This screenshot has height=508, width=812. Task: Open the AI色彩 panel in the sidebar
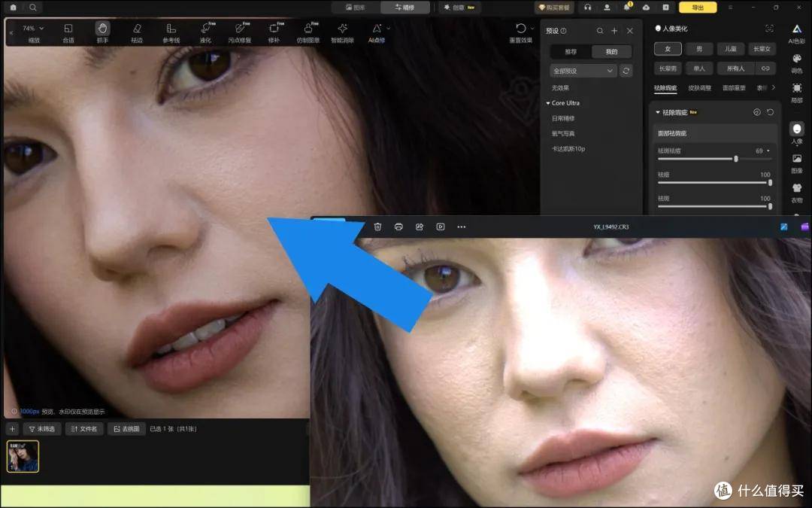(796, 34)
